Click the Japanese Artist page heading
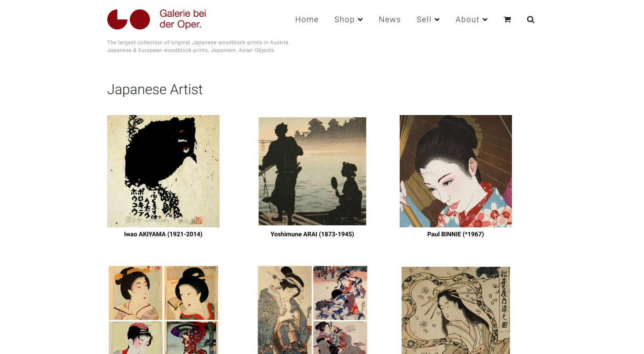 tap(155, 89)
